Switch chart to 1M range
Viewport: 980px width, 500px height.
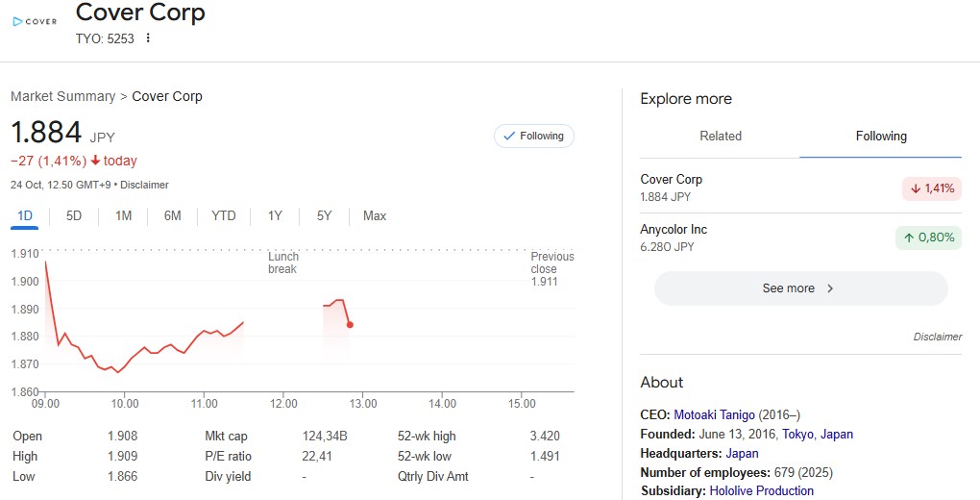click(123, 216)
